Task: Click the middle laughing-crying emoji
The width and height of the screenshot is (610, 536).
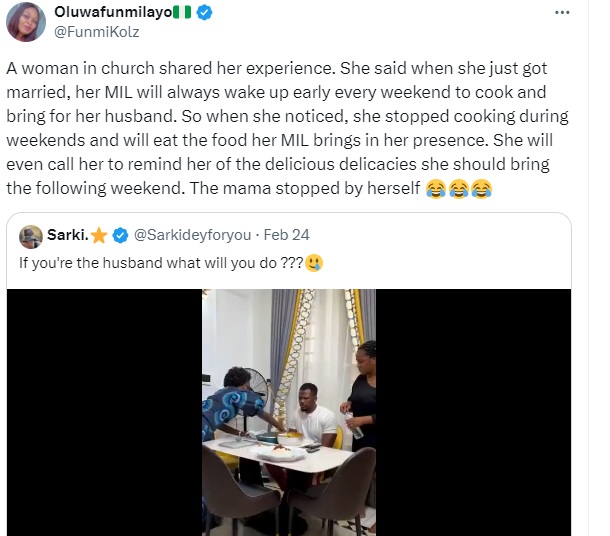Action: click(459, 189)
